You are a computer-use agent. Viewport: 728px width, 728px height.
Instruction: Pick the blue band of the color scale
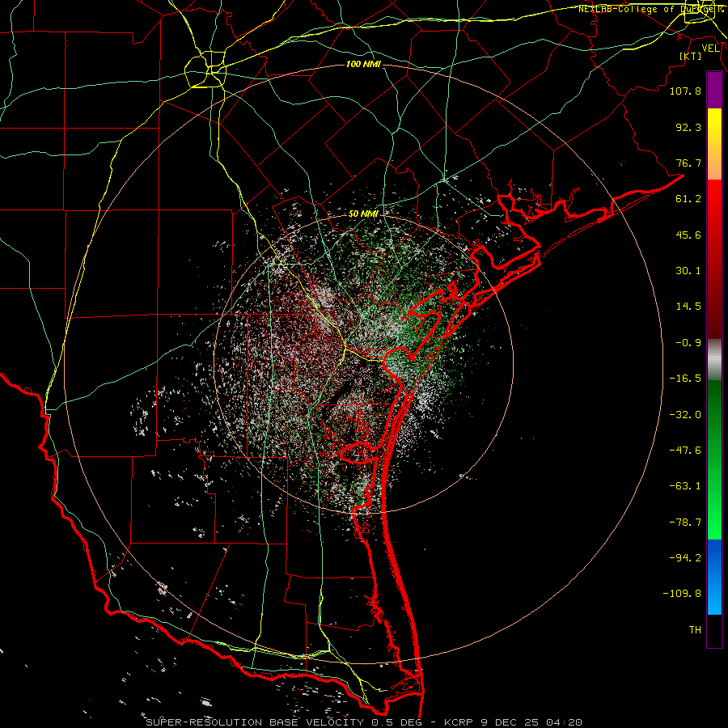[714, 577]
